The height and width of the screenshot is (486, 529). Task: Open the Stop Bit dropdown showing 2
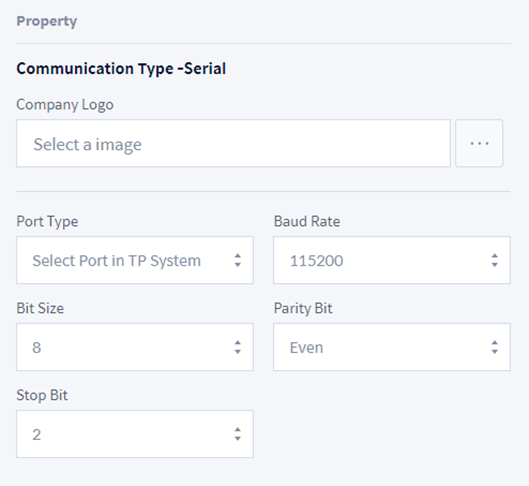[x=135, y=434]
